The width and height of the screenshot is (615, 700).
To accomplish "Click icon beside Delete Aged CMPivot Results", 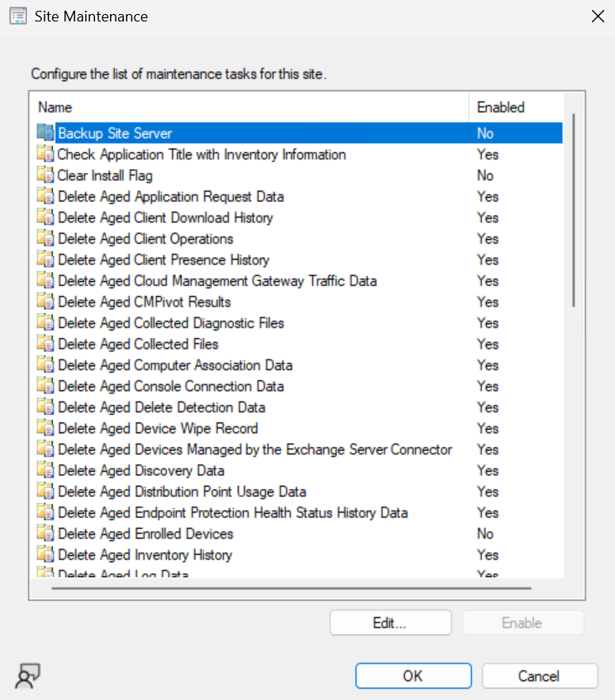I will (45, 302).
